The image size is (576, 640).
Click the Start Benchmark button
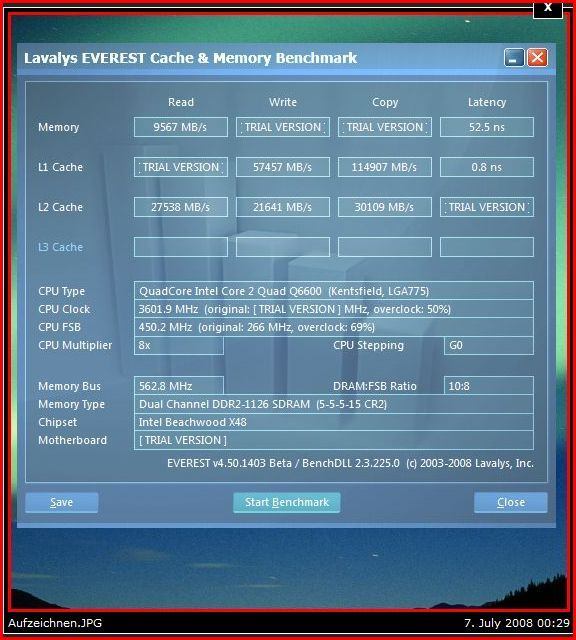[287, 502]
